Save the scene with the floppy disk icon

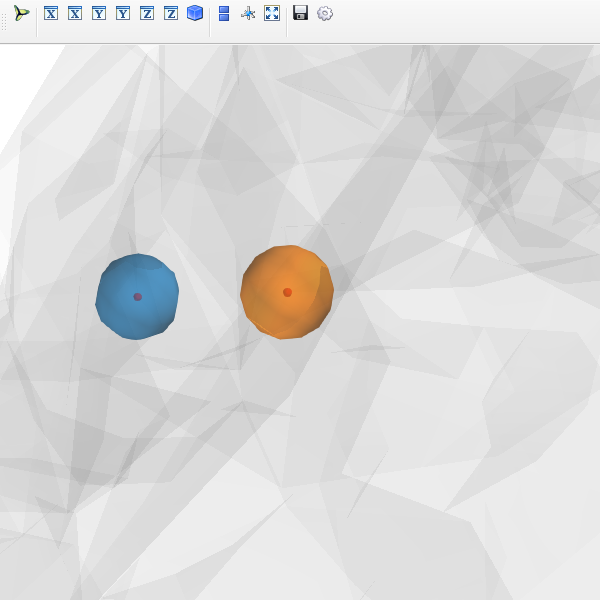pyautogui.click(x=301, y=13)
